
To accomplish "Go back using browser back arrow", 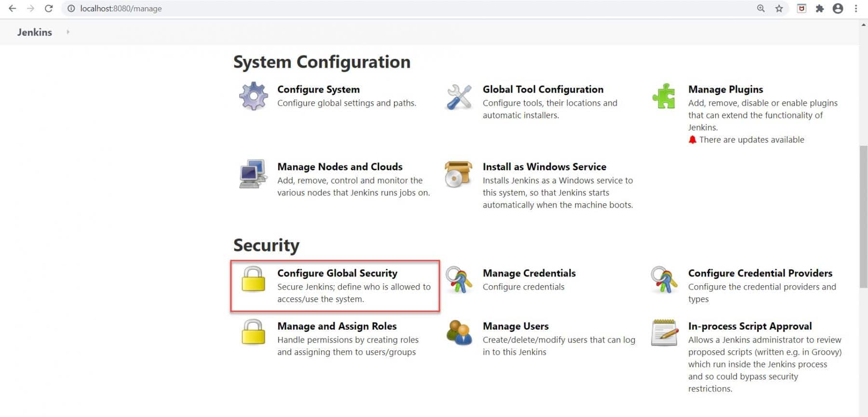I will [13, 8].
